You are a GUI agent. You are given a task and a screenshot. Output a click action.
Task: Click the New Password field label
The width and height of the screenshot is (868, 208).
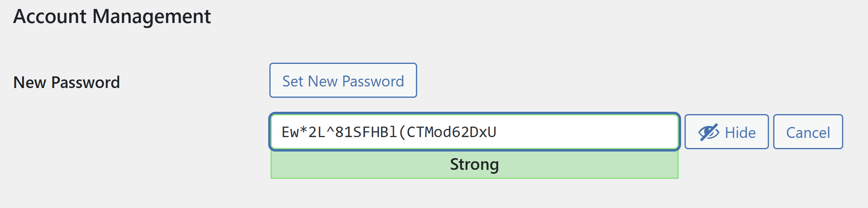(66, 83)
